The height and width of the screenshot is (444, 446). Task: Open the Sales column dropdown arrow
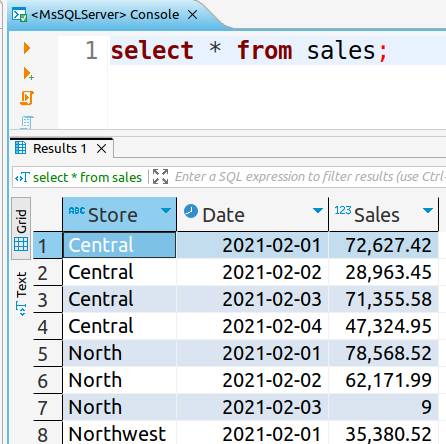[x=428, y=210]
